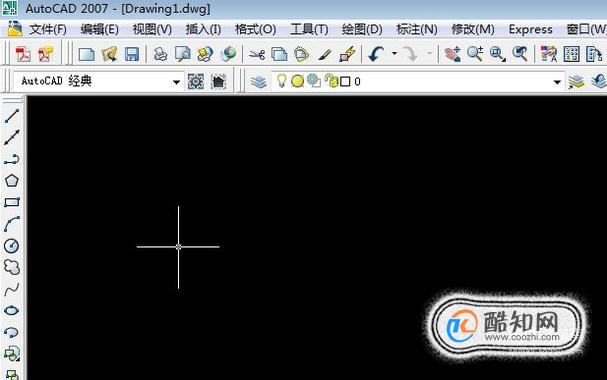Expand the AutoCAD 经典 workspace dropdown
The image size is (607, 380).
coord(176,82)
